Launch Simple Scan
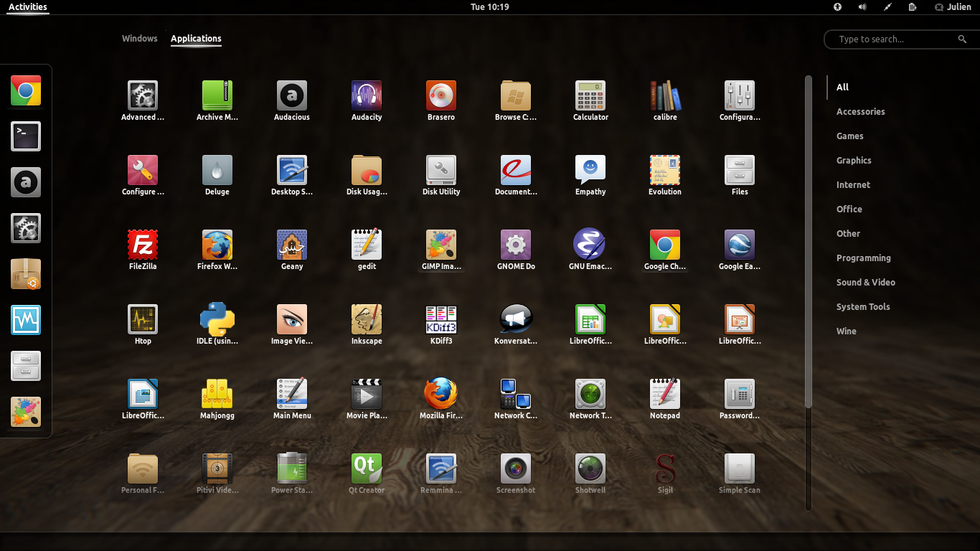 [x=740, y=474]
